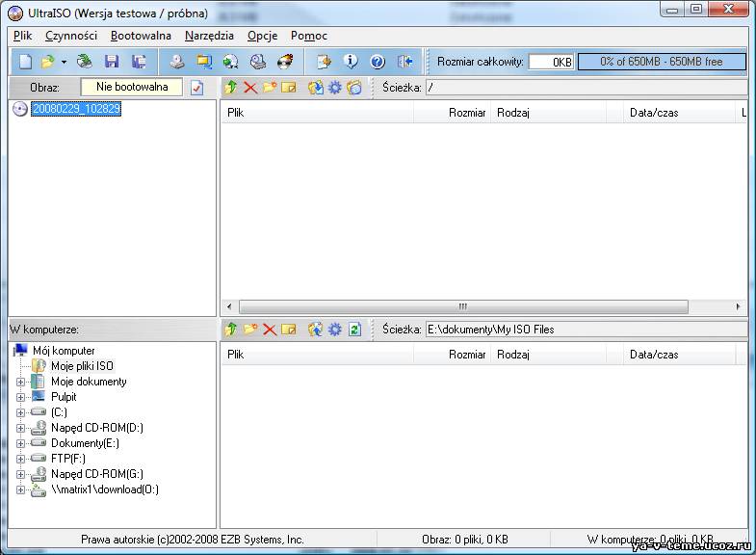Delete selection with red X in image pane

(x=250, y=88)
